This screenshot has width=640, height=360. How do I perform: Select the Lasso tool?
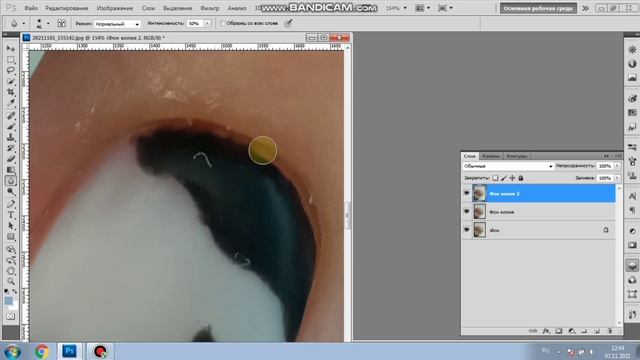11,70
